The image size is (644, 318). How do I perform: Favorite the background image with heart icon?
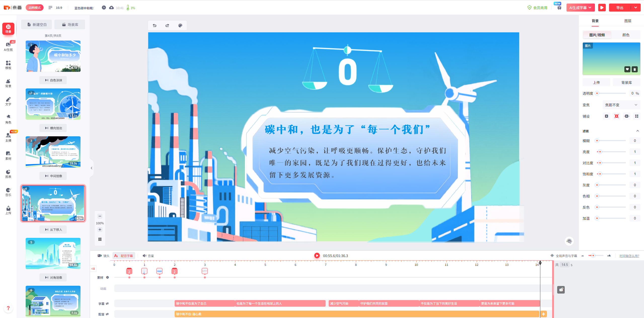627,69
